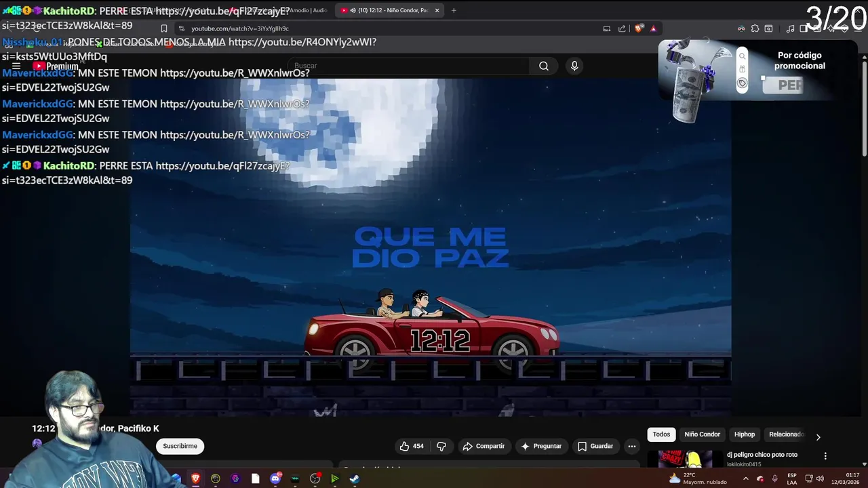Click the tray microphone icon
Viewport: 868px width, 488px height.
click(x=774, y=479)
